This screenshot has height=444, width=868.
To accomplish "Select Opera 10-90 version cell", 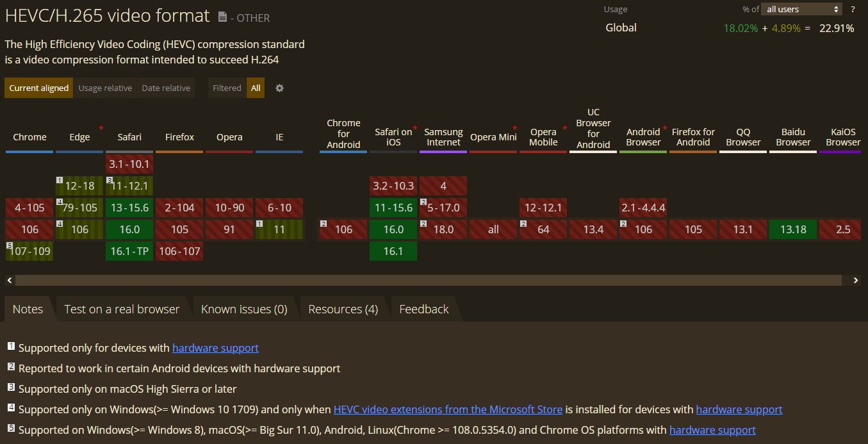I will 229,208.
